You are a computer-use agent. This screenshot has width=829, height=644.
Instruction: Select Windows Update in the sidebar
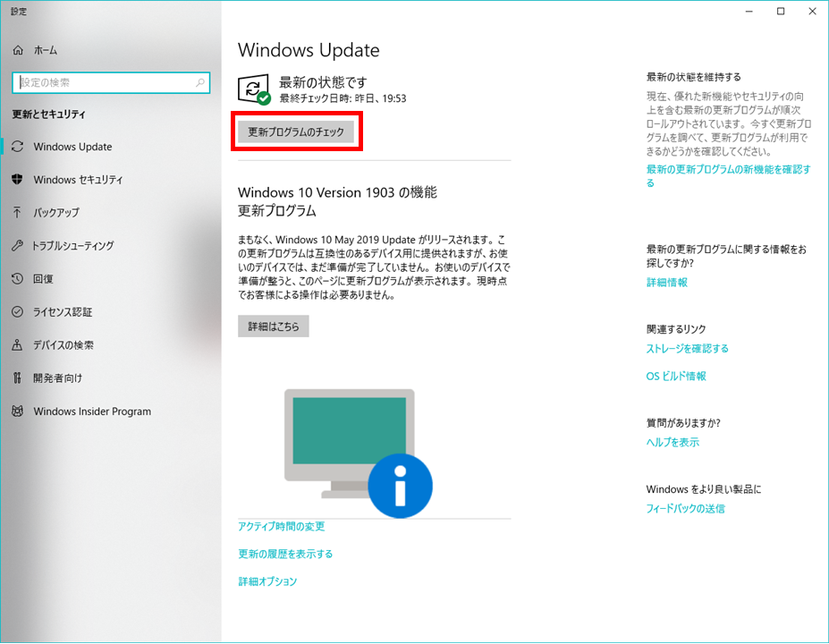click(x=72, y=147)
